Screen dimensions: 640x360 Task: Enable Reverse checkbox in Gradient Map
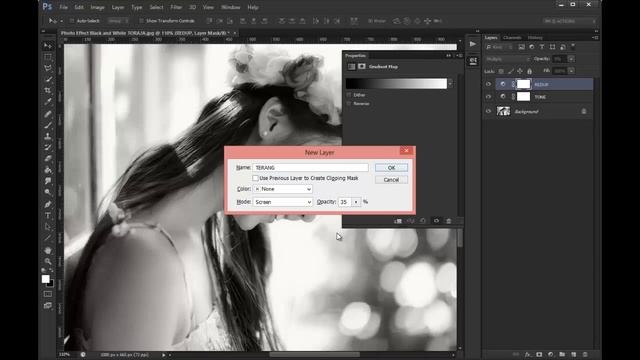(x=349, y=104)
